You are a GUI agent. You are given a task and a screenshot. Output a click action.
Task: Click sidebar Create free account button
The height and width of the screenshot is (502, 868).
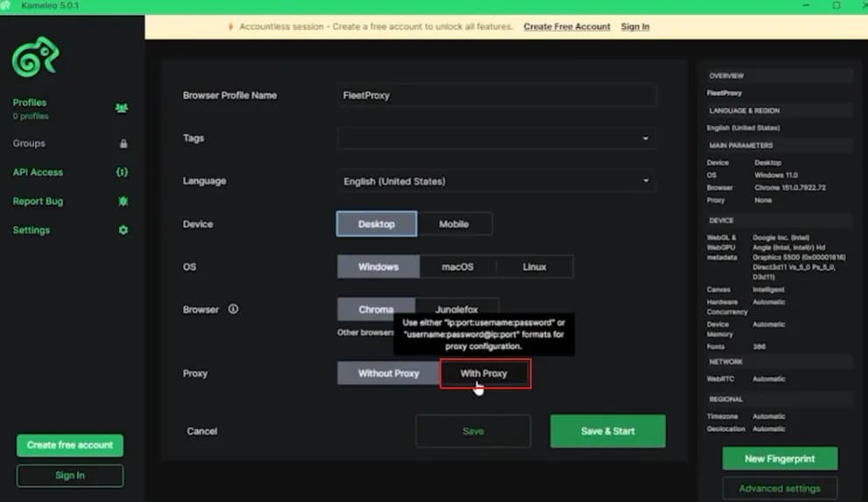point(70,445)
